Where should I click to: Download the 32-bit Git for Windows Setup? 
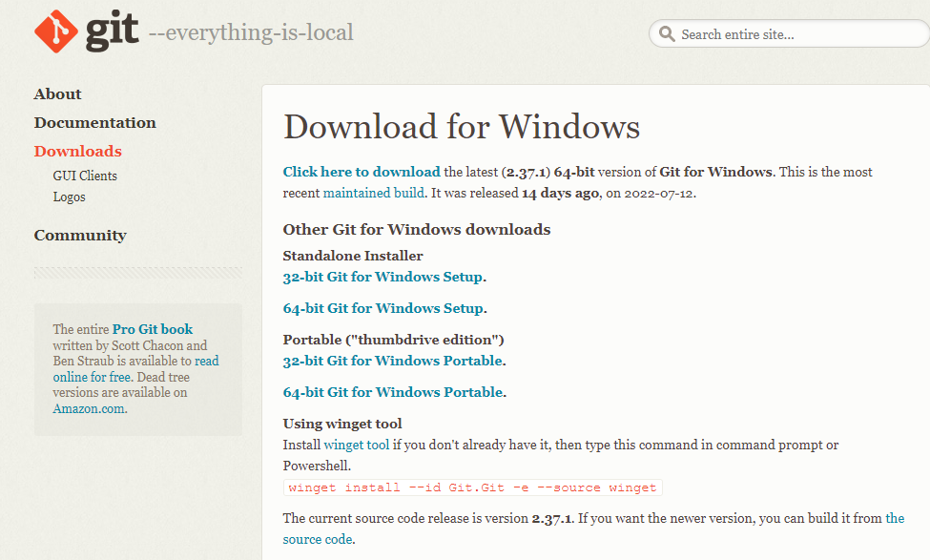[382, 277]
